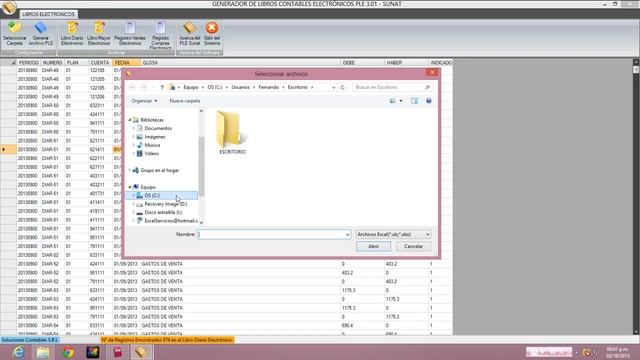Click the DEBE column header
Image resolution: width=640 pixels, height=360 pixels.
[362, 63]
